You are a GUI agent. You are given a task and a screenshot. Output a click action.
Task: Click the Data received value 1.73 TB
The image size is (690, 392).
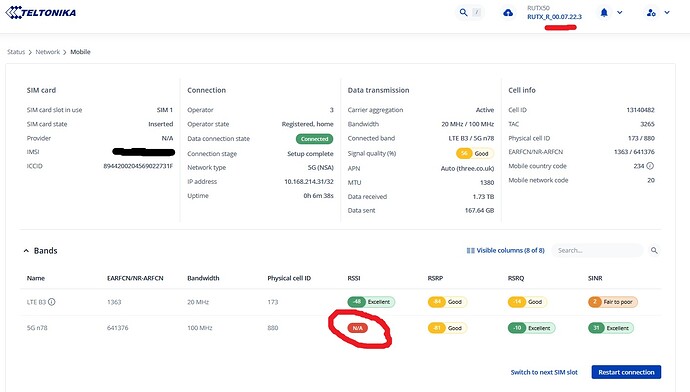tap(483, 197)
